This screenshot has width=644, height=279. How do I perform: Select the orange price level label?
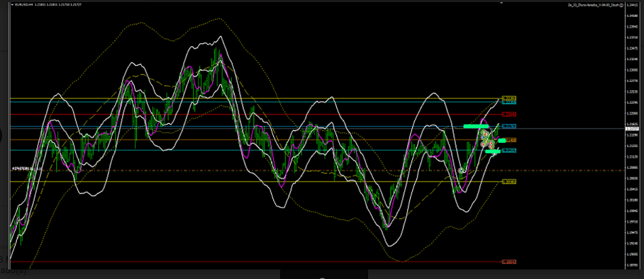point(510,140)
